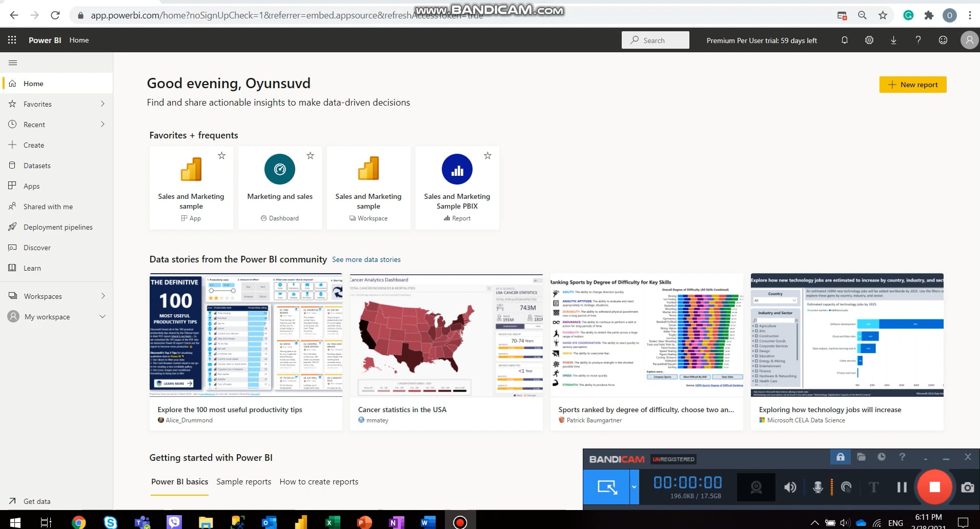Click the Bandicam microphone icon

(x=818, y=487)
